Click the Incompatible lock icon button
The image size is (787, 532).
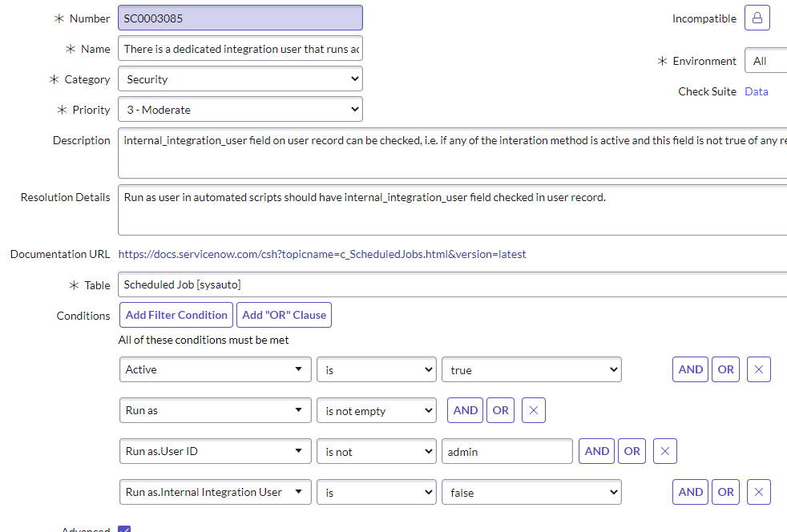click(757, 18)
